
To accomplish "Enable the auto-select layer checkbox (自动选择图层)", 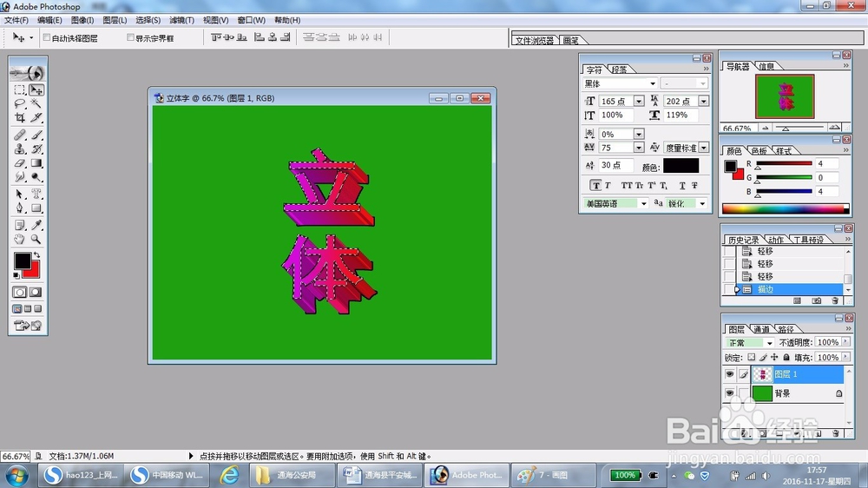I will (47, 37).
